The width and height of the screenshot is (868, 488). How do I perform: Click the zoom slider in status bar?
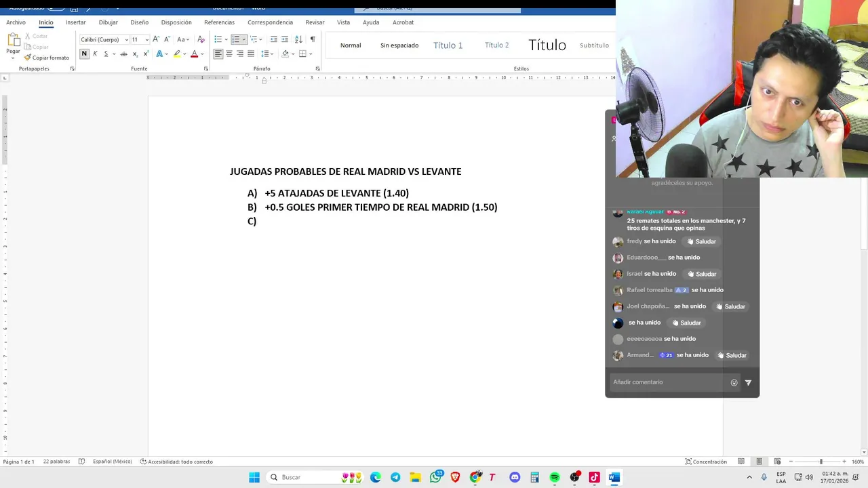pos(821,462)
